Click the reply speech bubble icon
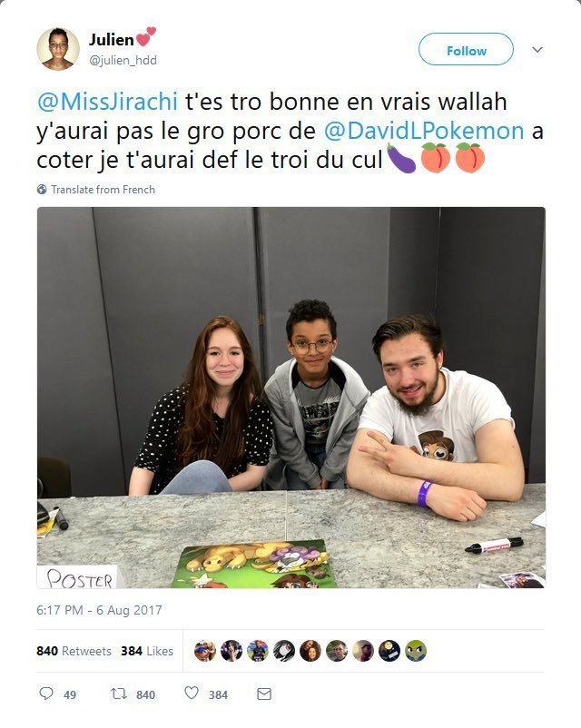This screenshot has width=581, height=728. (x=45, y=694)
